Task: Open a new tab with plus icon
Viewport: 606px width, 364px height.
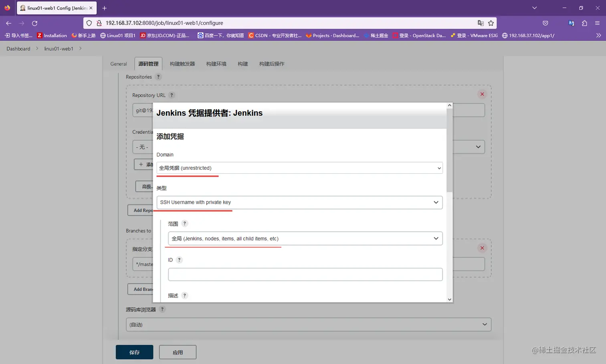Action: 105,8
